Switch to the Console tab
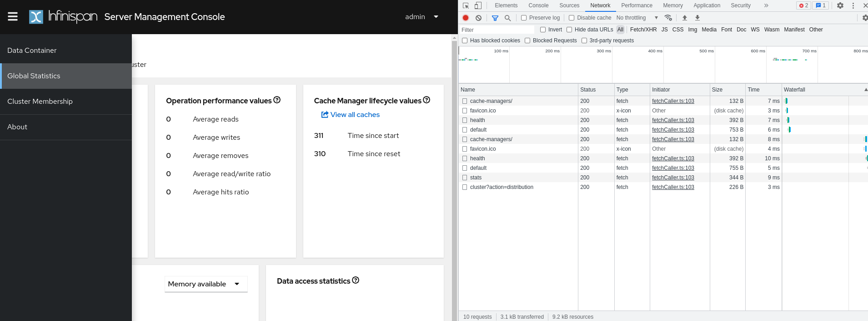Screen dimensions: 868x321 click(538, 5)
